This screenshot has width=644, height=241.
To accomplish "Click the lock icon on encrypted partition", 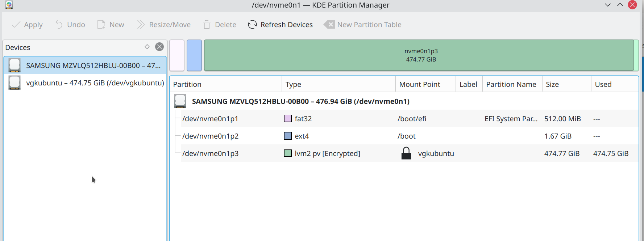I will pyautogui.click(x=406, y=153).
